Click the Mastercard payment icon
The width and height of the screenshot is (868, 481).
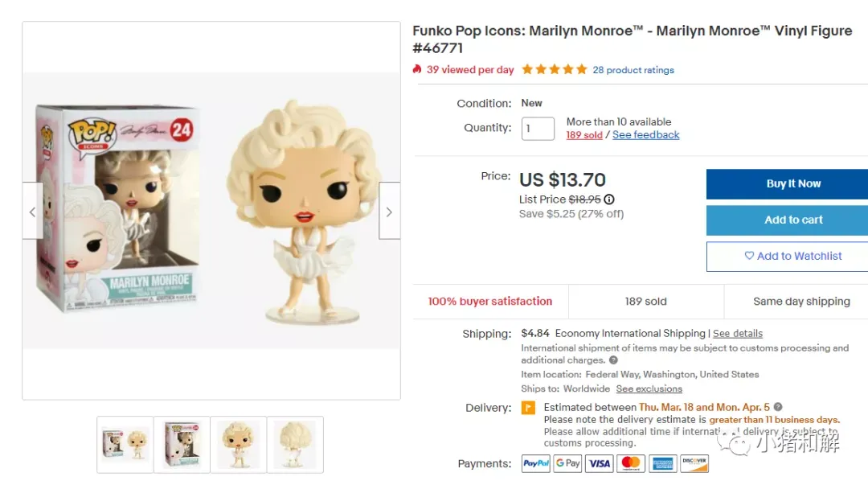(x=631, y=463)
